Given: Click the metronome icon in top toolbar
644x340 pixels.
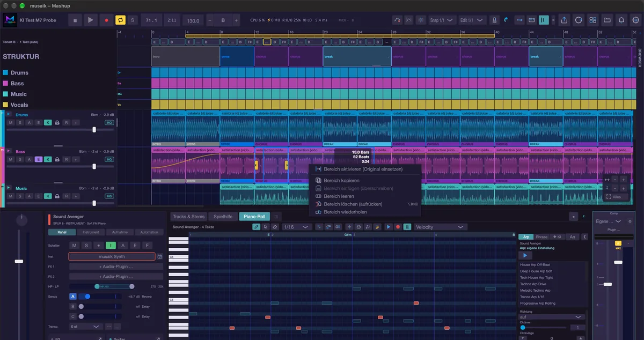Looking at the screenshot, I should [494, 20].
